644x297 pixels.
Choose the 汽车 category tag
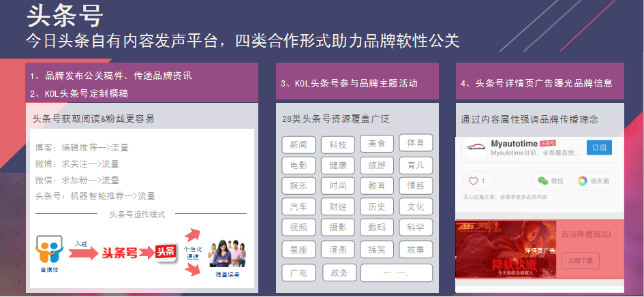click(x=298, y=206)
